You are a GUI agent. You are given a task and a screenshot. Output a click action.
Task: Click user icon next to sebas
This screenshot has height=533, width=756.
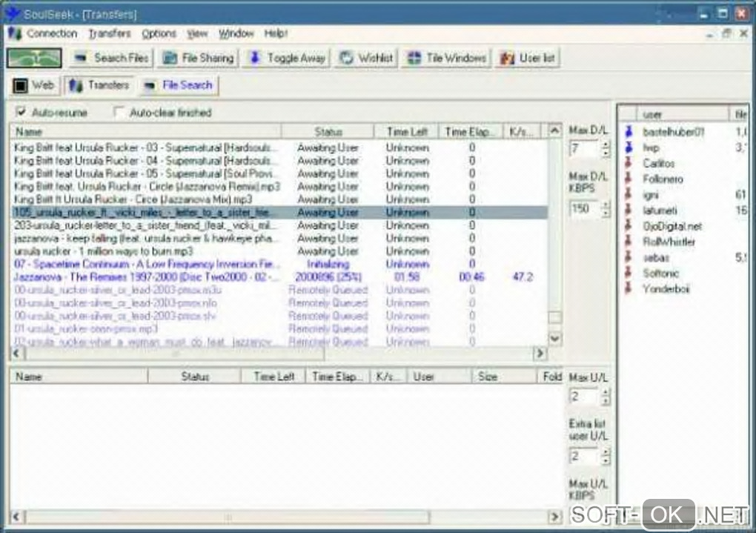[629, 257]
